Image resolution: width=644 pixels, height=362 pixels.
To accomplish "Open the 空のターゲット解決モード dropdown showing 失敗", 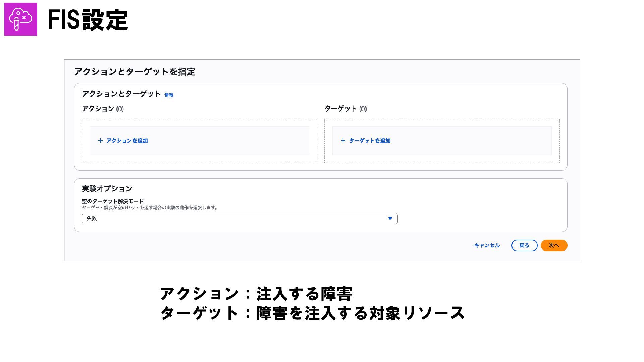I will pyautogui.click(x=239, y=218).
